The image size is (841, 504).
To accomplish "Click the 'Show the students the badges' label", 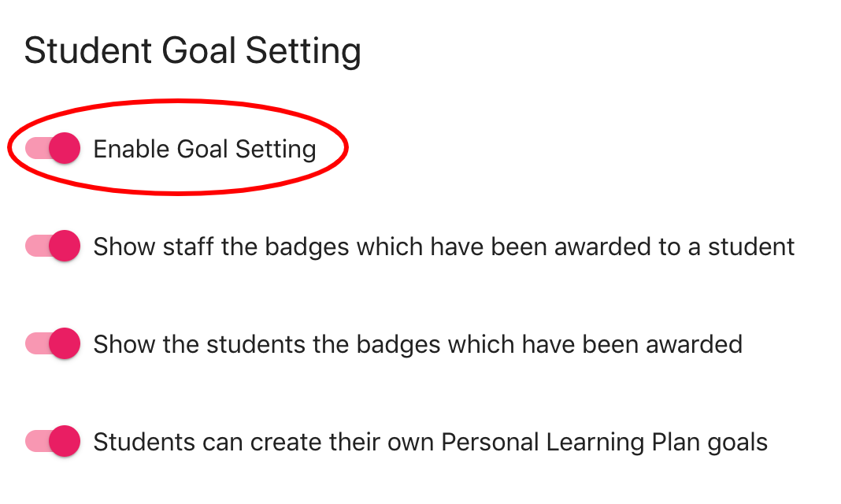I will (x=417, y=344).
